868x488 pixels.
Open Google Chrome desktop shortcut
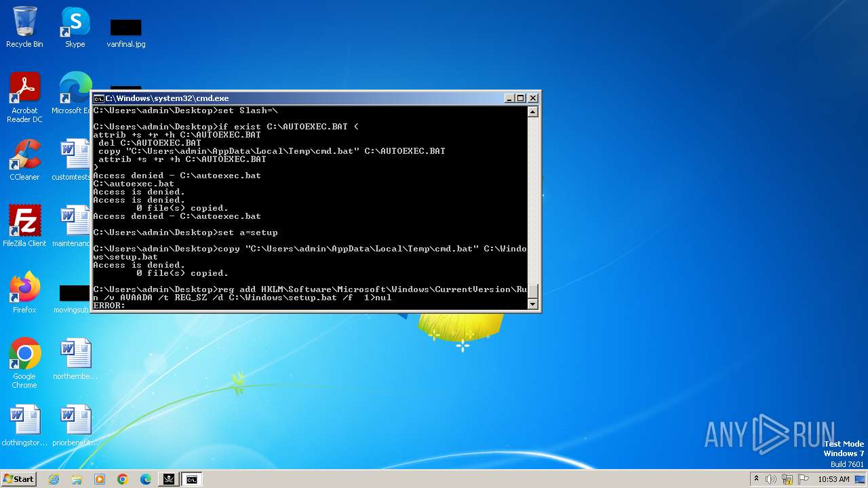click(x=24, y=363)
